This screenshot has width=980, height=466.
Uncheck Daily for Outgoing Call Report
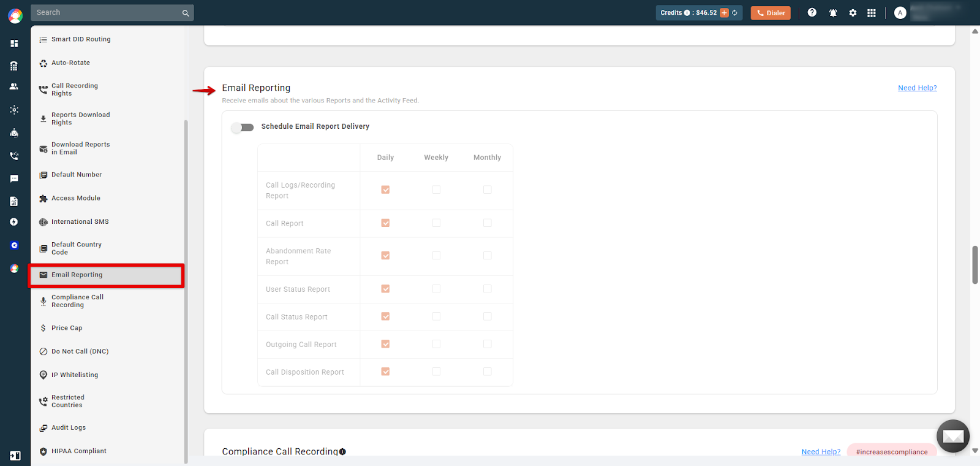coord(385,344)
